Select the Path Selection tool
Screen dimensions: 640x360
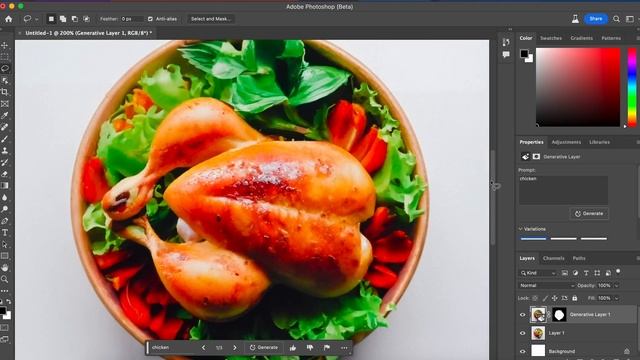coord(5,244)
